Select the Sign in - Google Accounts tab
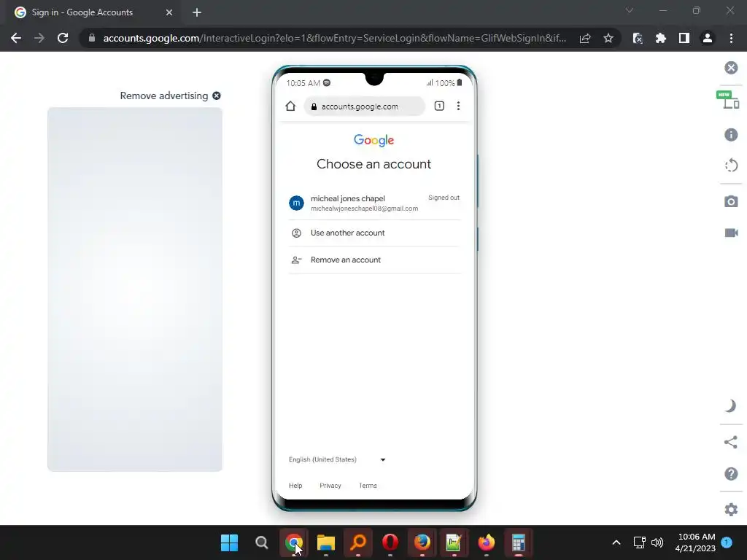This screenshot has width=747, height=560. coord(90,12)
